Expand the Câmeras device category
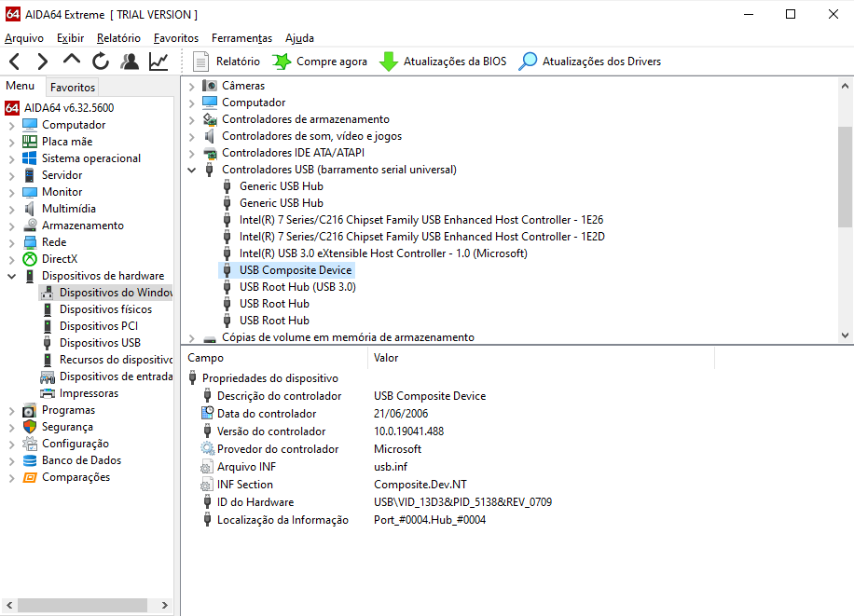Image resolution: width=854 pixels, height=616 pixels. [x=192, y=86]
